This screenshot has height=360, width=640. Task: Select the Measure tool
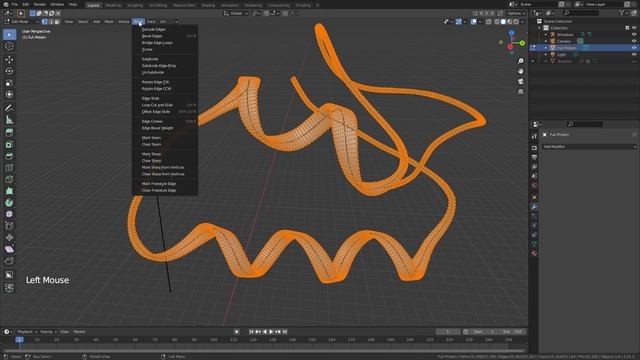9,120
